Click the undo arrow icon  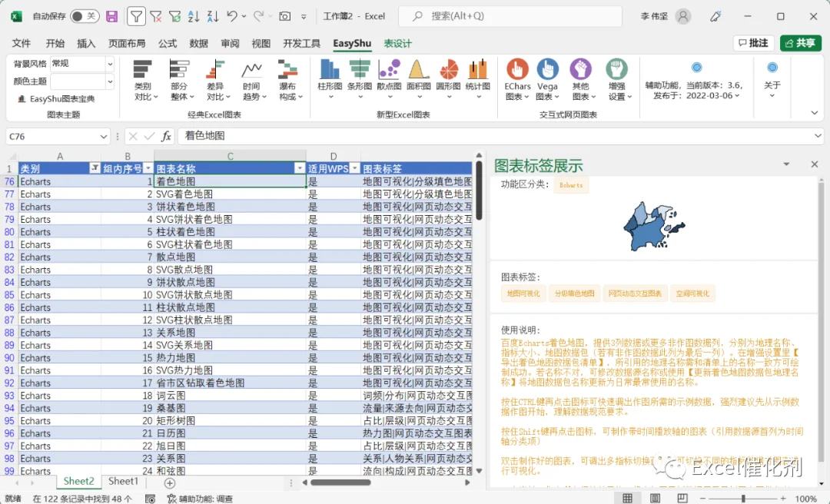(x=232, y=16)
